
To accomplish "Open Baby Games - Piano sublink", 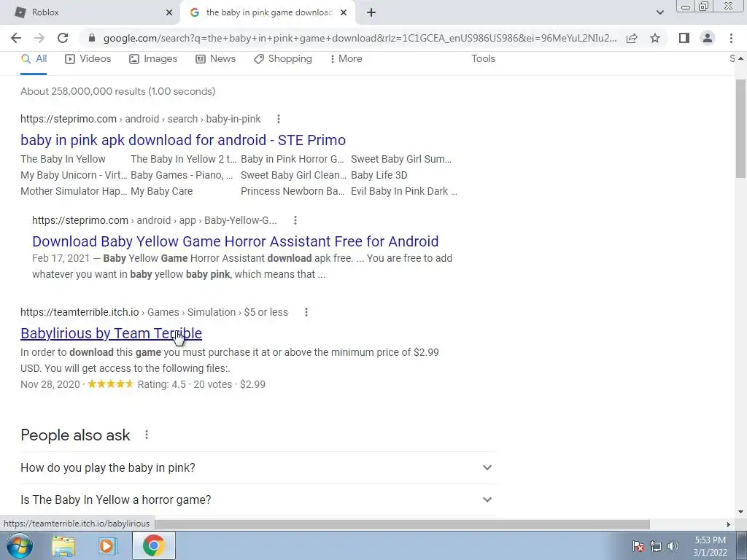I will click(x=182, y=175).
